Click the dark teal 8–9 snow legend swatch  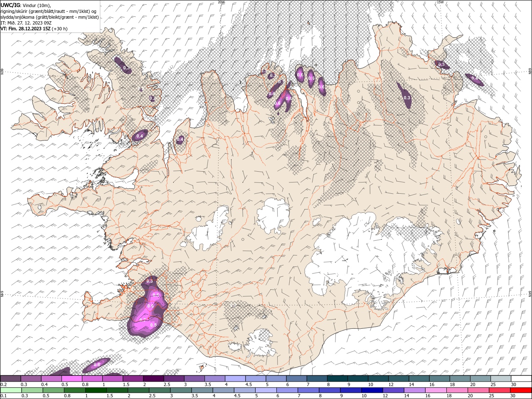pyautogui.click(x=337, y=379)
